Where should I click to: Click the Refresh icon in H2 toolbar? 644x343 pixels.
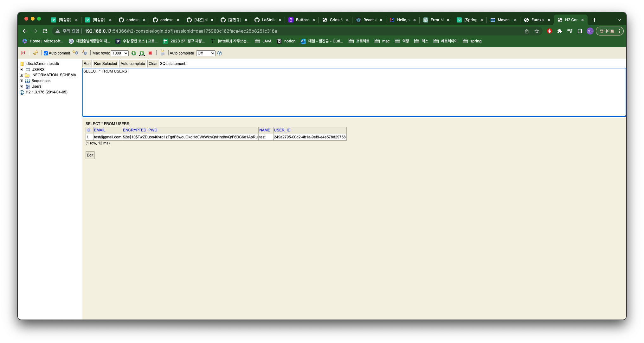(35, 53)
